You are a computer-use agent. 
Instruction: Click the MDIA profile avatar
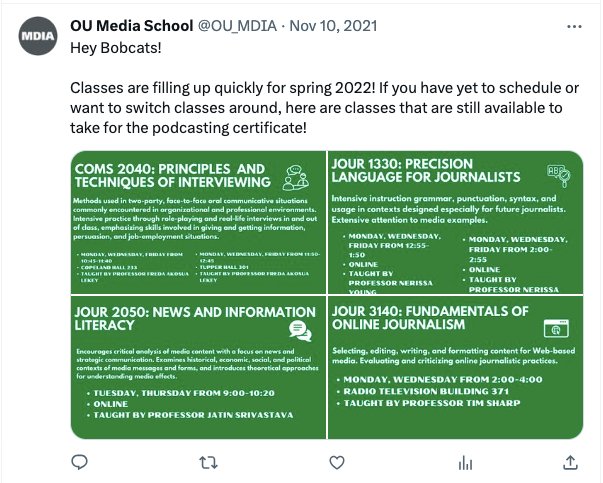tap(38, 36)
